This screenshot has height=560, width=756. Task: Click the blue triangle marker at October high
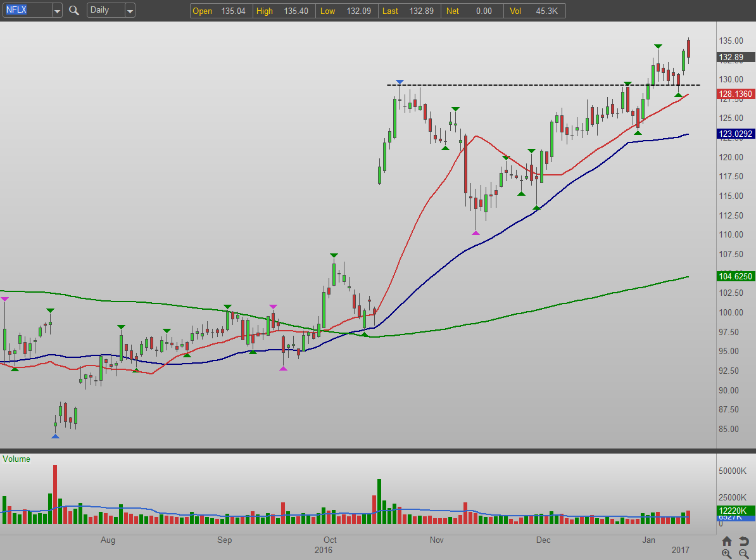pyautogui.click(x=400, y=82)
